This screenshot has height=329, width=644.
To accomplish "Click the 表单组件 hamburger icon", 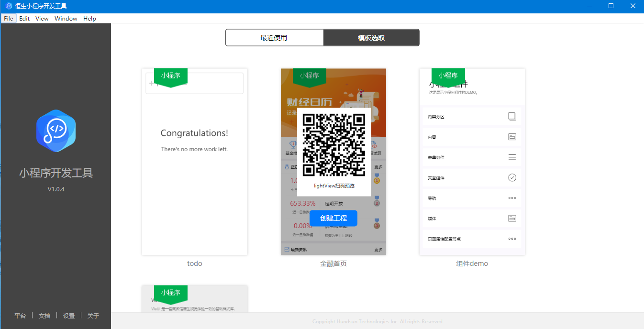I will click(x=512, y=157).
